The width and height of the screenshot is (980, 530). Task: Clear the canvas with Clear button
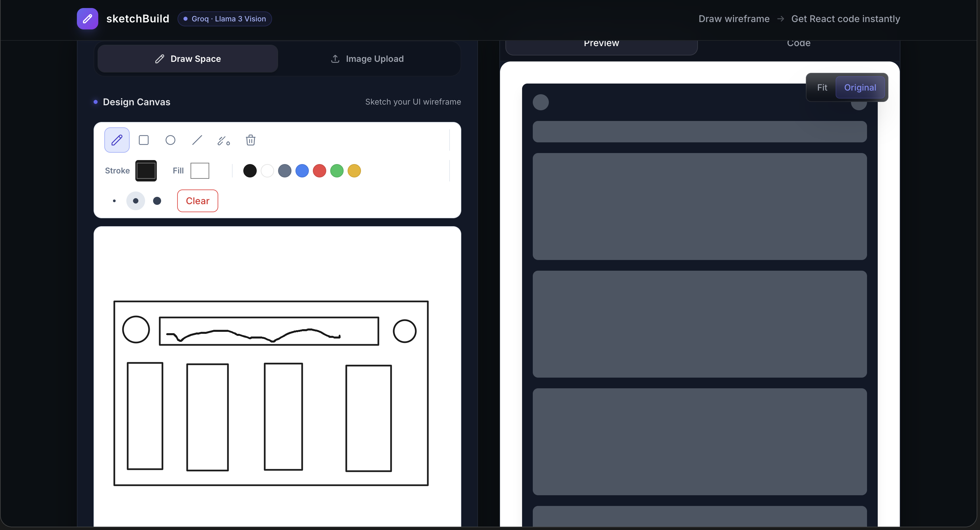point(198,201)
